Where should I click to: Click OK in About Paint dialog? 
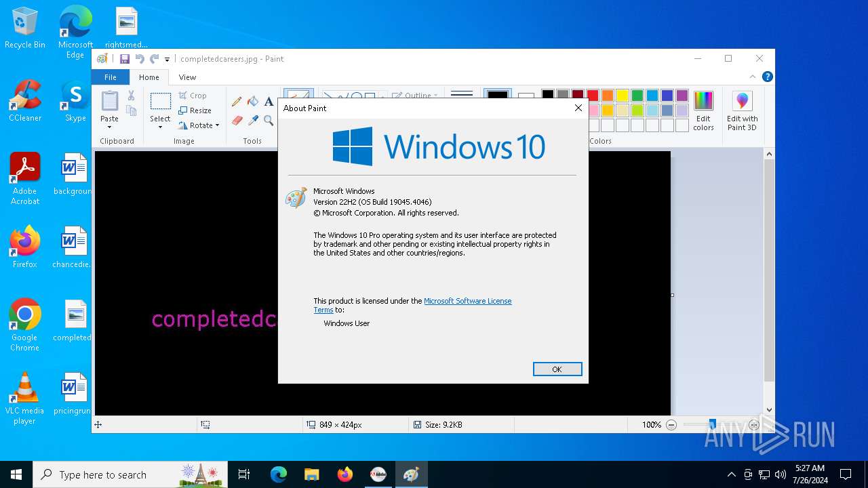pyautogui.click(x=557, y=369)
